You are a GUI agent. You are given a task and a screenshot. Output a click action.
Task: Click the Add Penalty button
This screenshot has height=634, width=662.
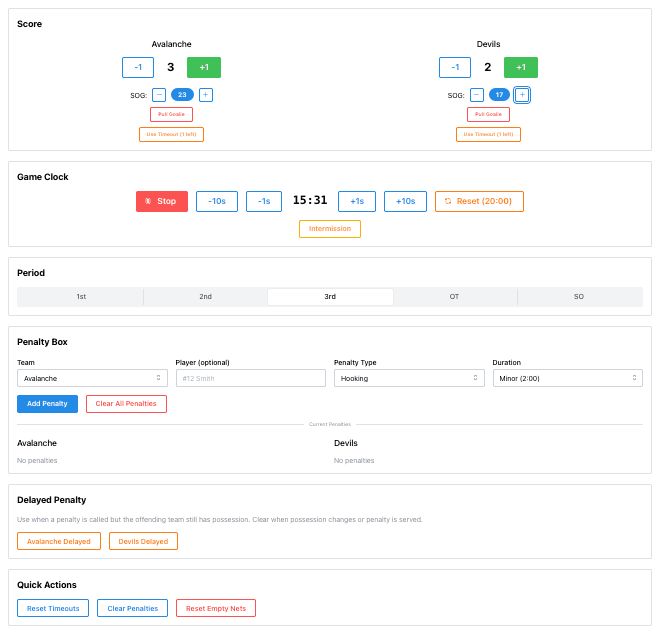pos(47,404)
